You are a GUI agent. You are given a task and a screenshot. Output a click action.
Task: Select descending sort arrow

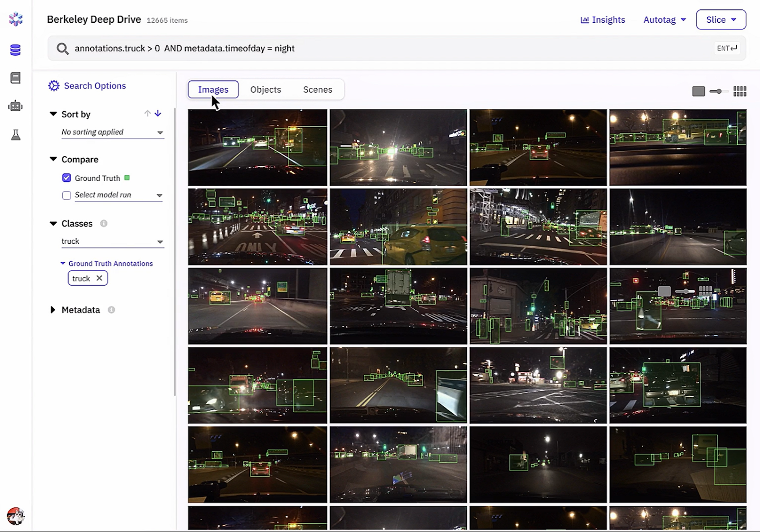(158, 114)
